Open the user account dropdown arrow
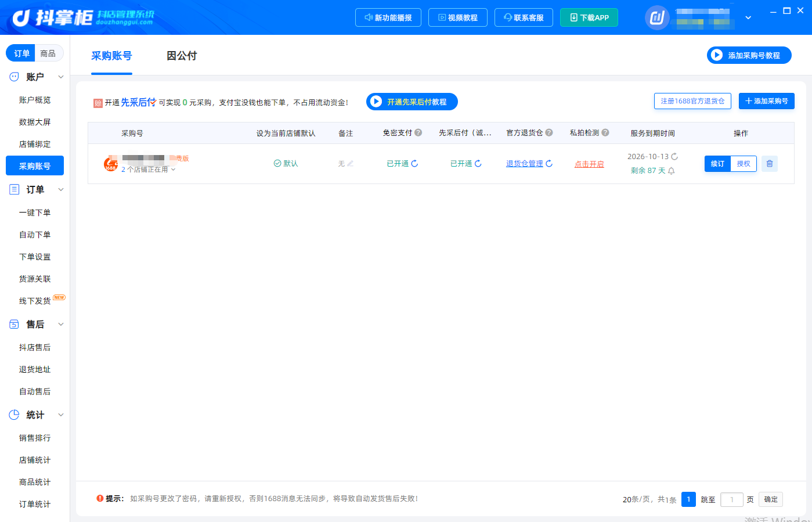Viewport: 812px width, 522px height. 748,17
